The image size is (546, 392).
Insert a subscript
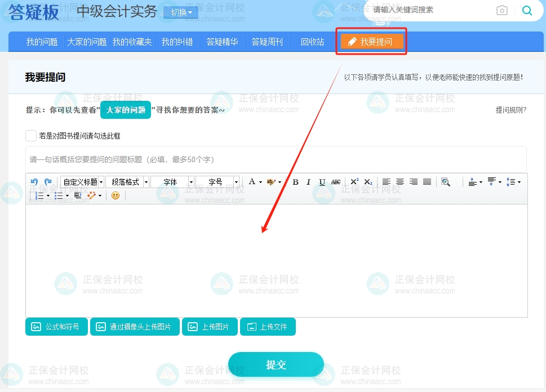pyautogui.click(x=367, y=181)
